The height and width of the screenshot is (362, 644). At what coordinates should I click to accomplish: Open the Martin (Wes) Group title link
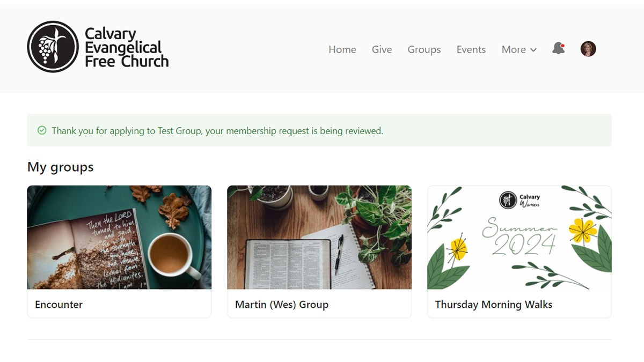pos(282,305)
